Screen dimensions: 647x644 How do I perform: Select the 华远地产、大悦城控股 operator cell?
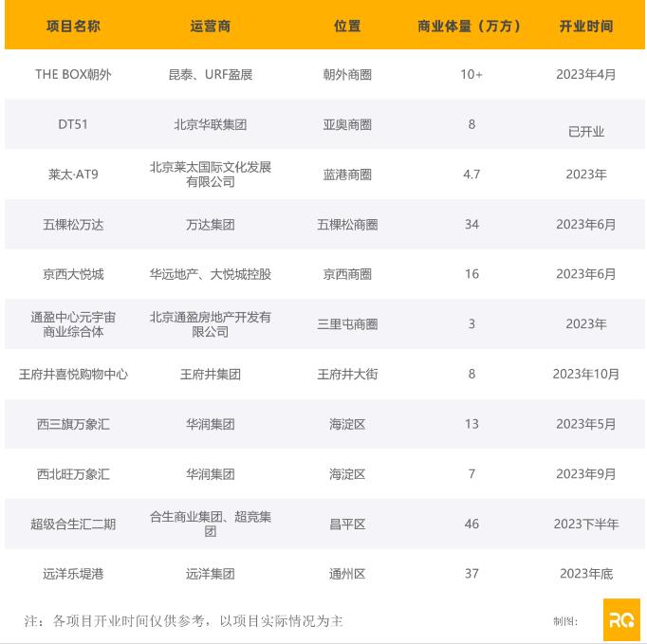point(210,274)
